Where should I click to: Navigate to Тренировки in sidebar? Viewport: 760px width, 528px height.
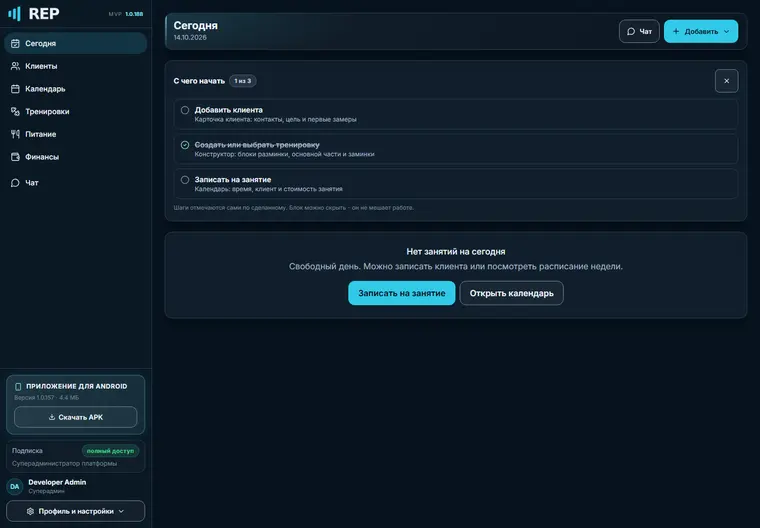click(76, 112)
